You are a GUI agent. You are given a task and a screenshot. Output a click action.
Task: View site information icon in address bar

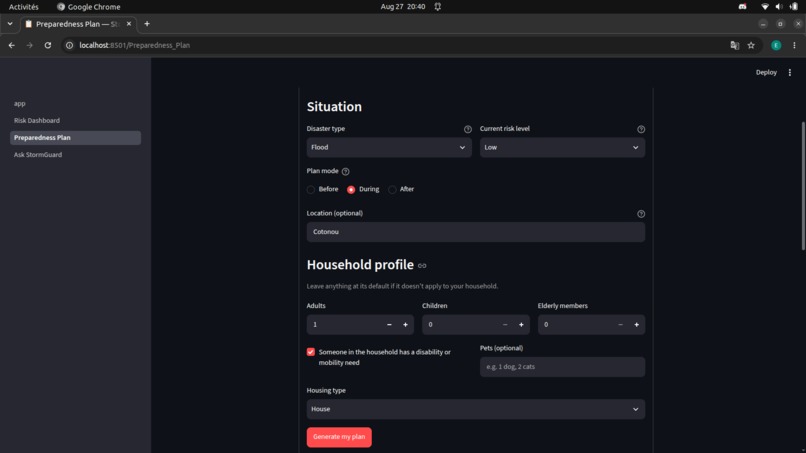click(69, 45)
